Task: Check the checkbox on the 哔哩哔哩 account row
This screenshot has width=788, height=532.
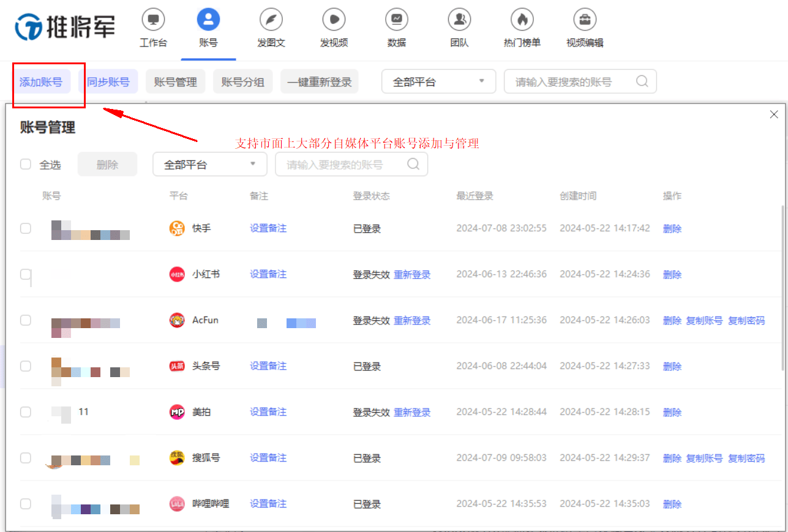Action: [25, 504]
